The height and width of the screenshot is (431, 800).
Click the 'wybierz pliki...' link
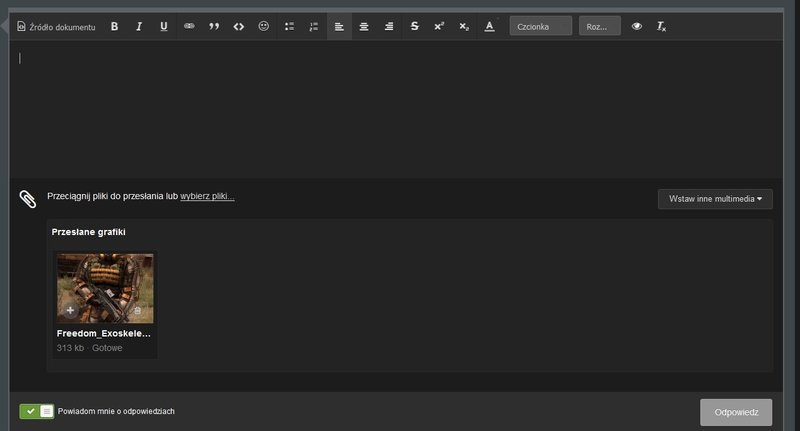click(x=207, y=196)
